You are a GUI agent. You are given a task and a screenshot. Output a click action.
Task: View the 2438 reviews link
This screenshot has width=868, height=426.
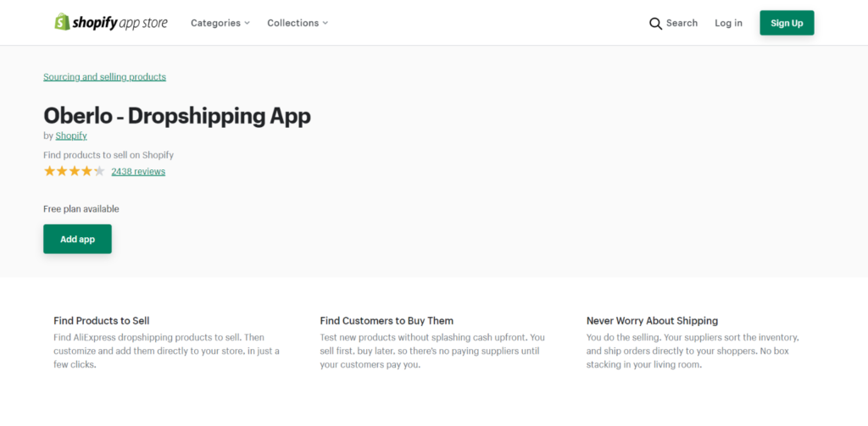[138, 172]
